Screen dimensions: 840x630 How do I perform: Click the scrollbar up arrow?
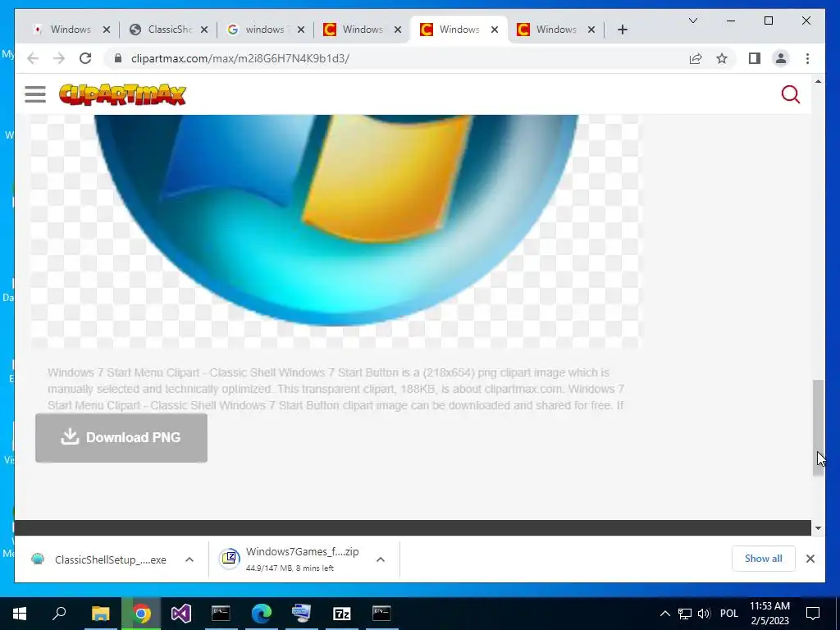pyautogui.click(x=818, y=81)
